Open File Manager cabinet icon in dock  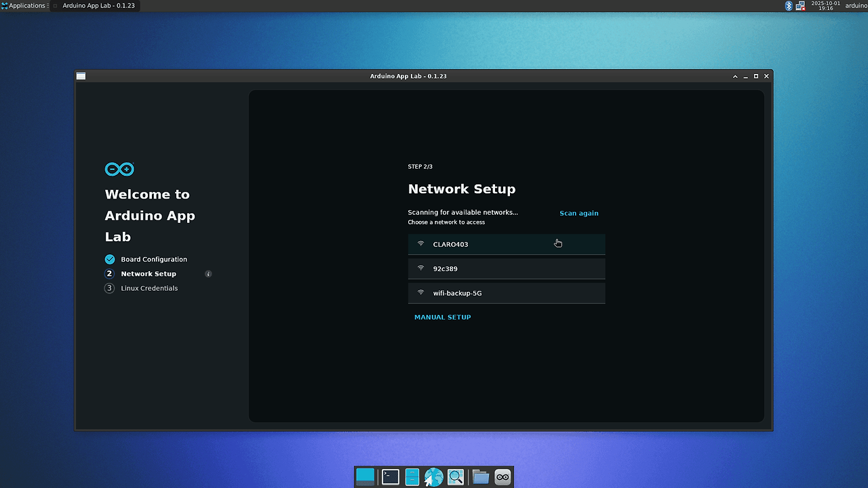coord(412,477)
